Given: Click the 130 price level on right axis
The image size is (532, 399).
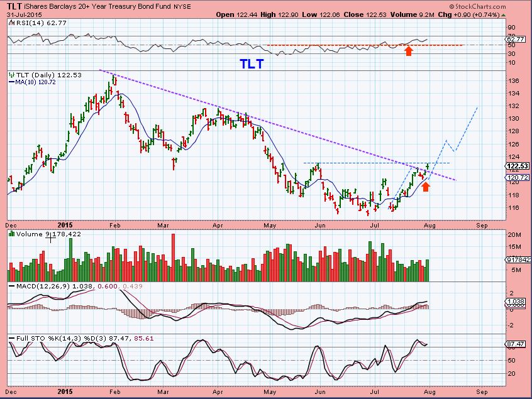Looking at the screenshot, I should coord(514,119).
